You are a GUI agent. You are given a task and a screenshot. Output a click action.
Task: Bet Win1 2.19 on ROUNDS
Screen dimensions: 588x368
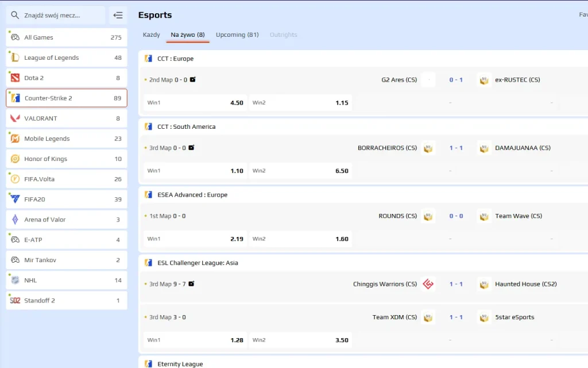point(195,239)
